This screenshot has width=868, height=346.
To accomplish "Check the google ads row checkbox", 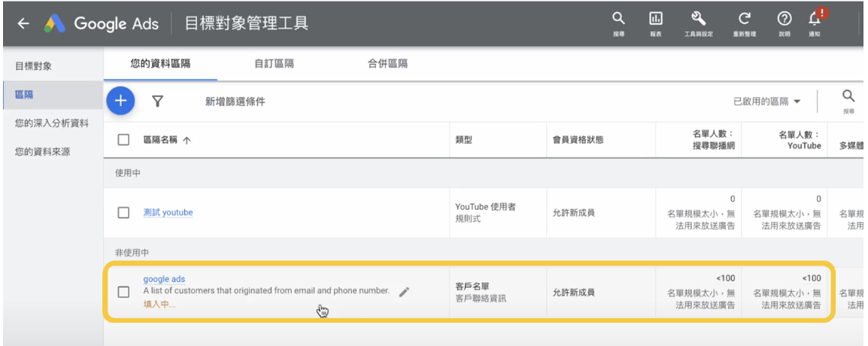I will [123, 292].
